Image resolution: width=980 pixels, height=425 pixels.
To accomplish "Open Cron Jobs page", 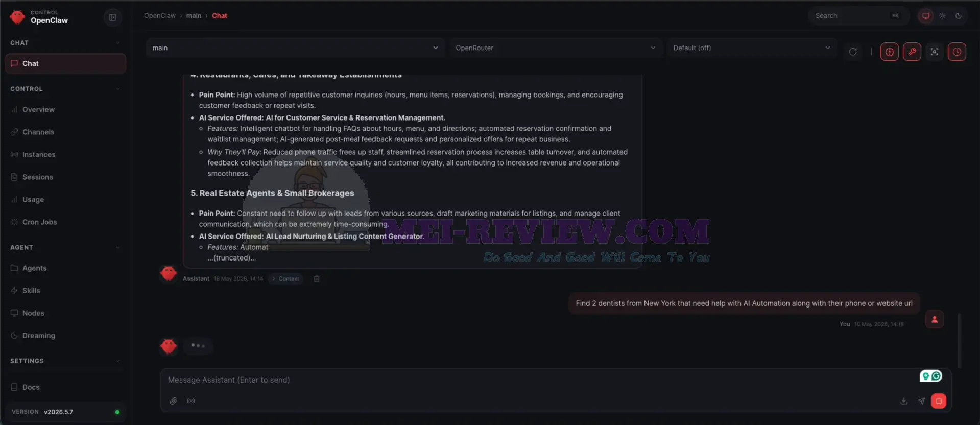I will point(65,222).
